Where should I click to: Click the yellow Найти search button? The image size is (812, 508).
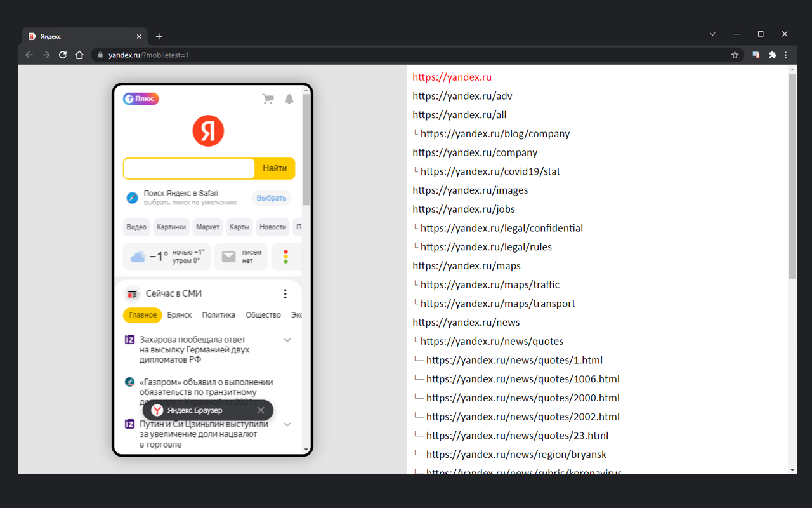[x=275, y=168]
